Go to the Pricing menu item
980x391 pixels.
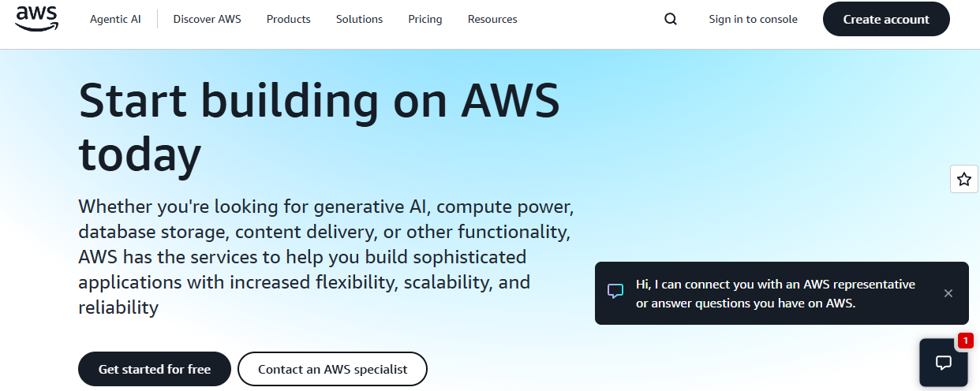pyautogui.click(x=425, y=19)
